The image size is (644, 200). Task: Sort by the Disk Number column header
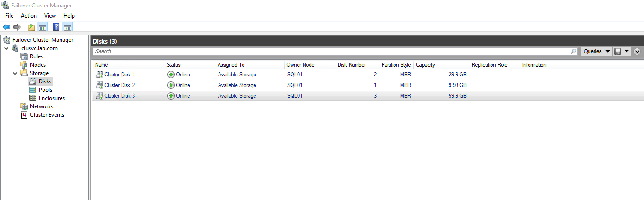pyautogui.click(x=357, y=65)
